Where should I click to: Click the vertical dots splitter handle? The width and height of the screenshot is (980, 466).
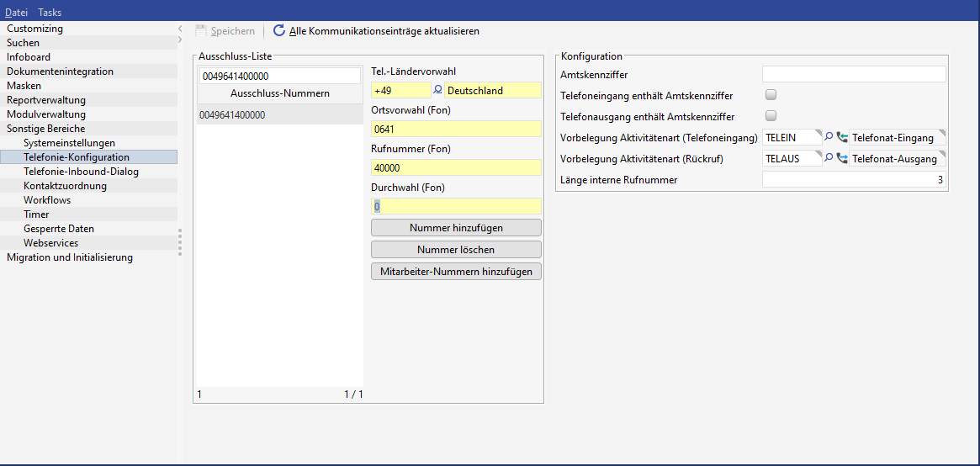(x=179, y=240)
